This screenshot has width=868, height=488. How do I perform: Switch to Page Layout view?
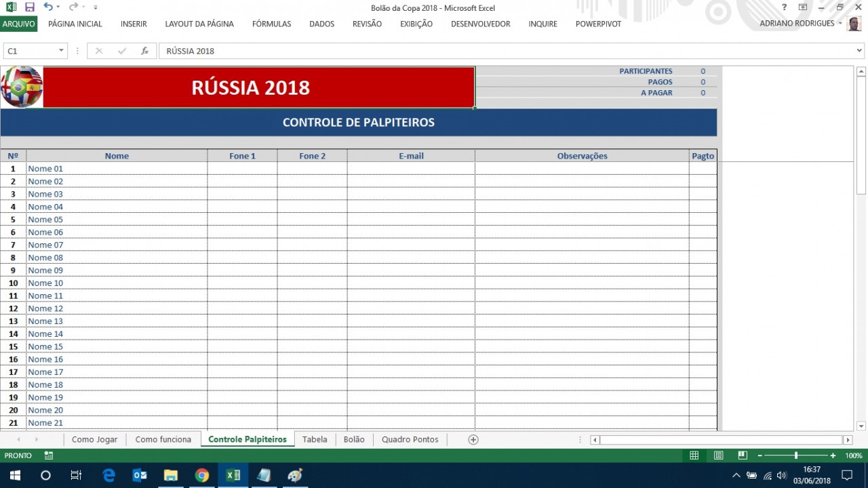(x=718, y=456)
